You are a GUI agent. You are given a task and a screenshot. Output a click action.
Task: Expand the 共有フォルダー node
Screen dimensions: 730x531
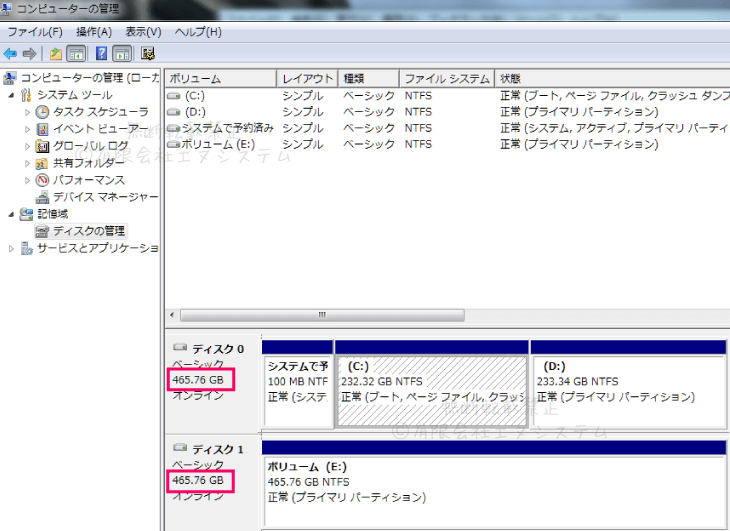27,163
